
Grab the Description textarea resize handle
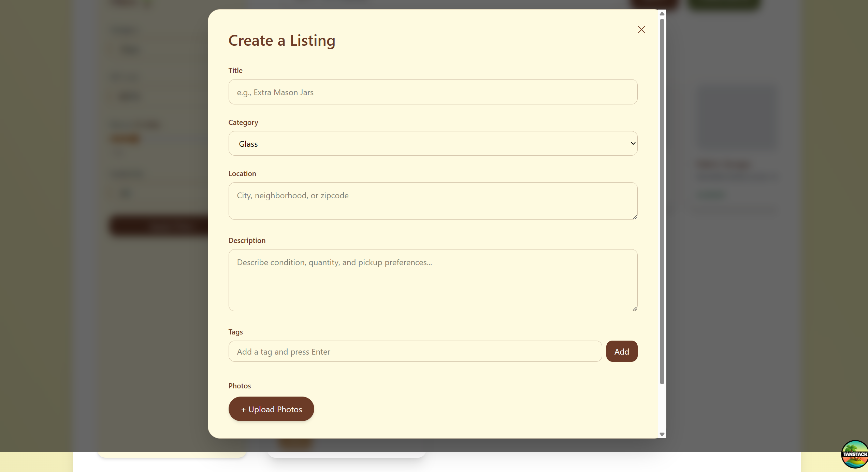(635, 309)
